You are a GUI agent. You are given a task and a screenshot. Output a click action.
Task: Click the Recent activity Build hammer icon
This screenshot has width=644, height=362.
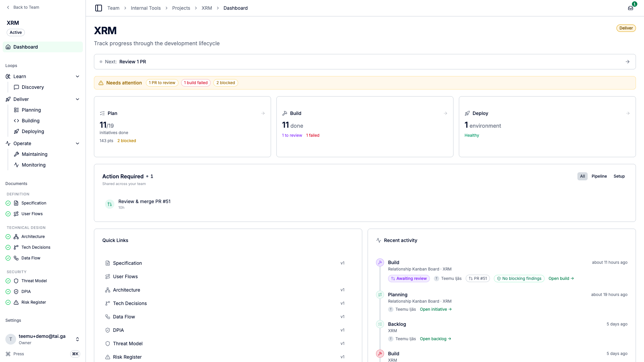pos(380,262)
